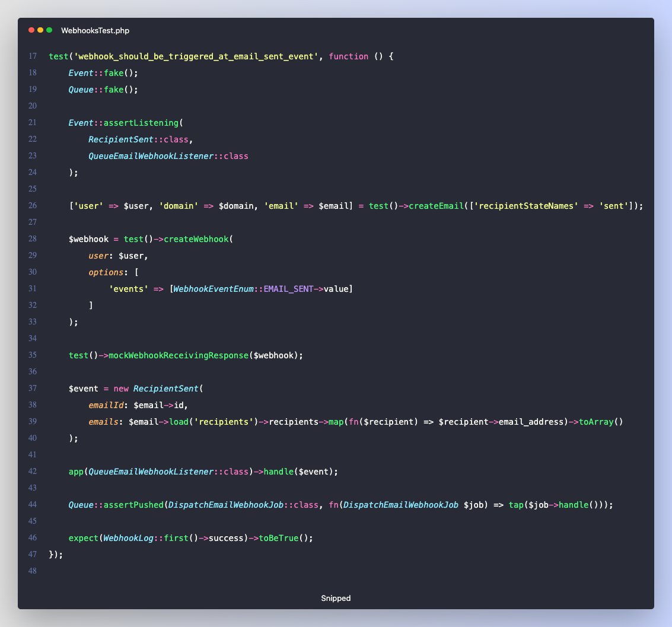
Task: Click the green maximize window dot
Action: tap(49, 30)
